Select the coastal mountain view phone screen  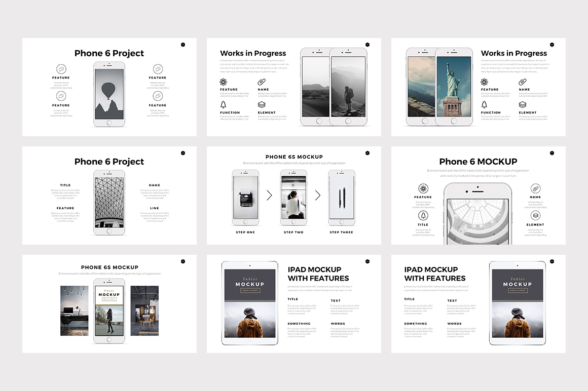422,87
